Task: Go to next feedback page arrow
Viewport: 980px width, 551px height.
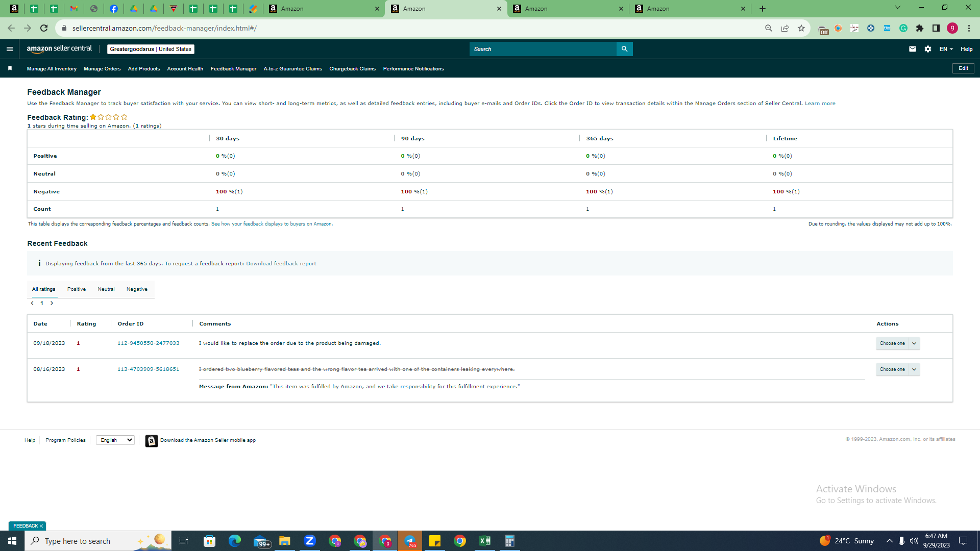Action: click(x=52, y=303)
